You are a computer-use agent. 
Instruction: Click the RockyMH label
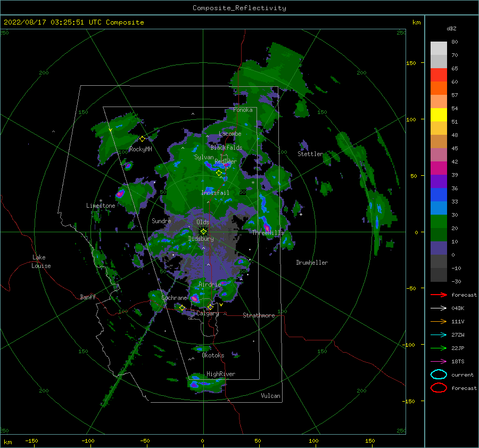click(x=141, y=149)
